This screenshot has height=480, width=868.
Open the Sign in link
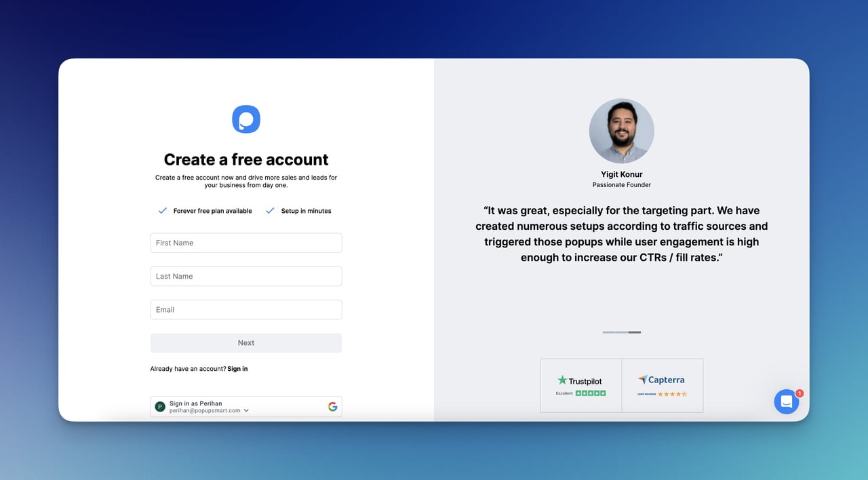click(x=237, y=368)
